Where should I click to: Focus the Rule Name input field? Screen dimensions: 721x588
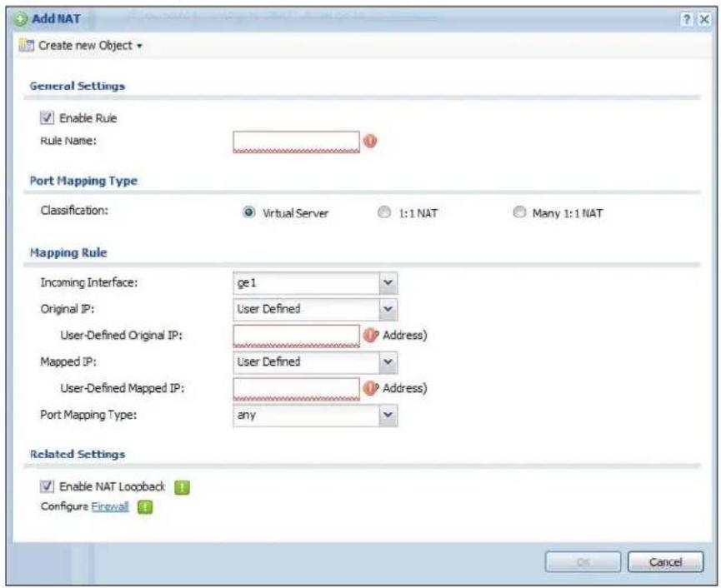click(296, 142)
